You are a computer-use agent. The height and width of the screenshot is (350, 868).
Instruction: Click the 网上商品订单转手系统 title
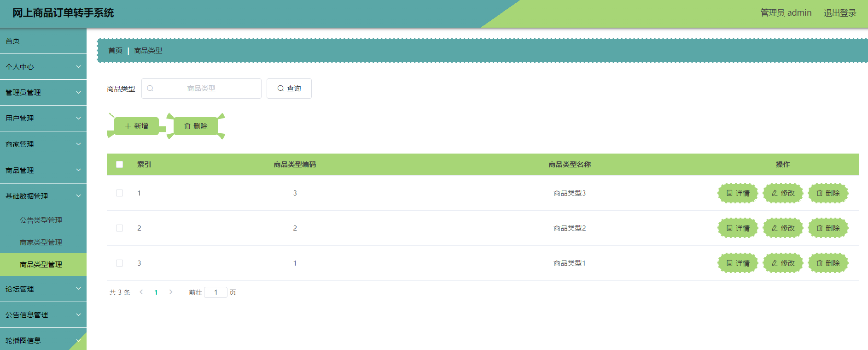coord(63,13)
